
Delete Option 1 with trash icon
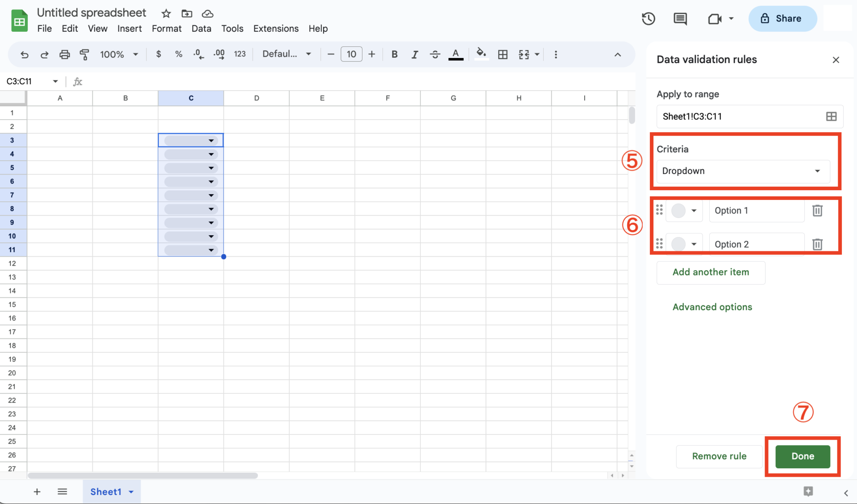[x=817, y=211]
